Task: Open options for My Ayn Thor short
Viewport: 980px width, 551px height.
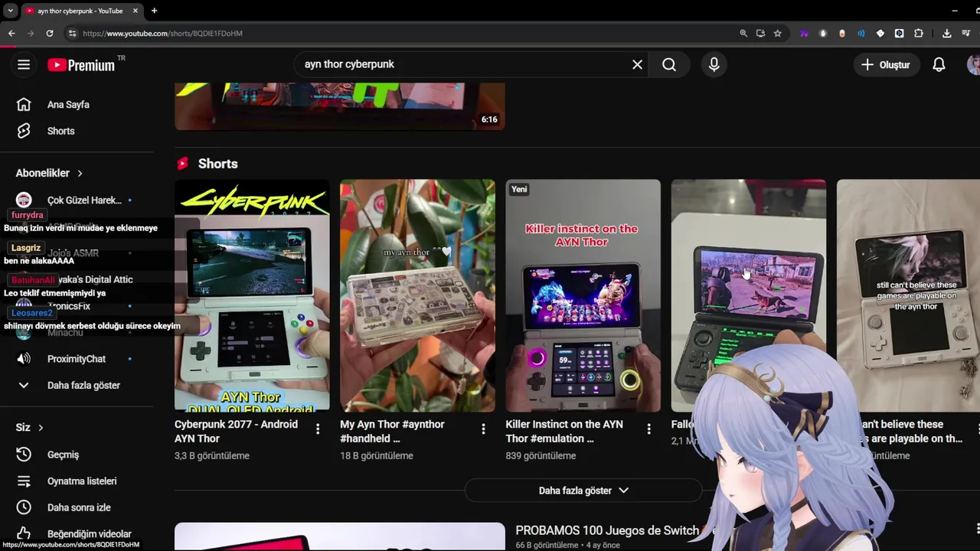Action: (483, 429)
